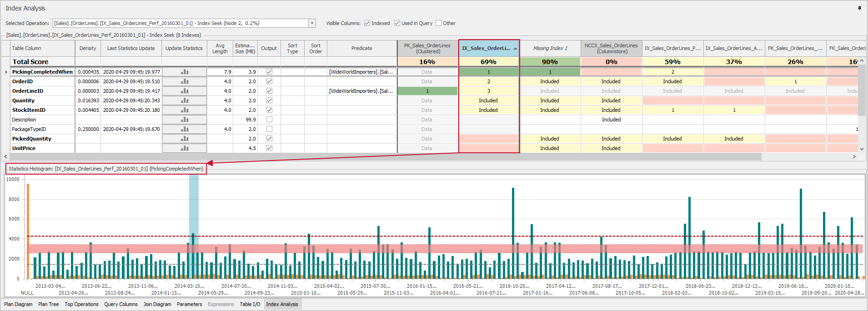Screen dimensions: 868x311
Task: Select the Index Analysis tab
Action: (282, 304)
